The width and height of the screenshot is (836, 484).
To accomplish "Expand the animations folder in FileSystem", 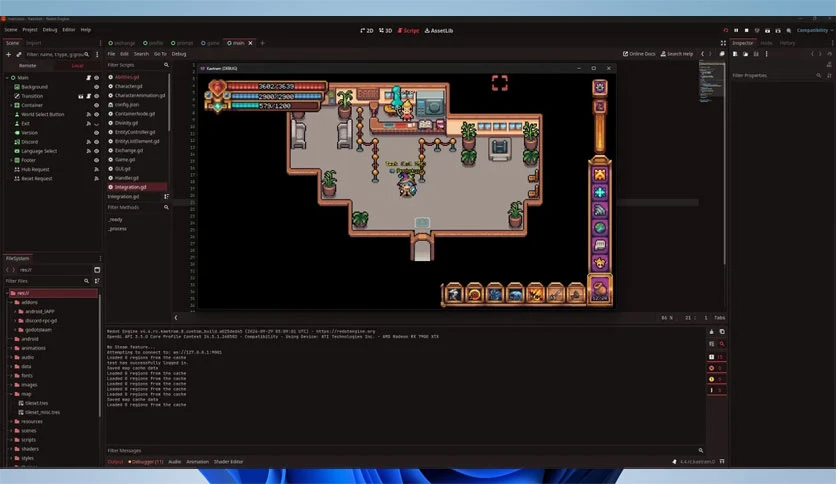I will pyautogui.click(x=11, y=348).
